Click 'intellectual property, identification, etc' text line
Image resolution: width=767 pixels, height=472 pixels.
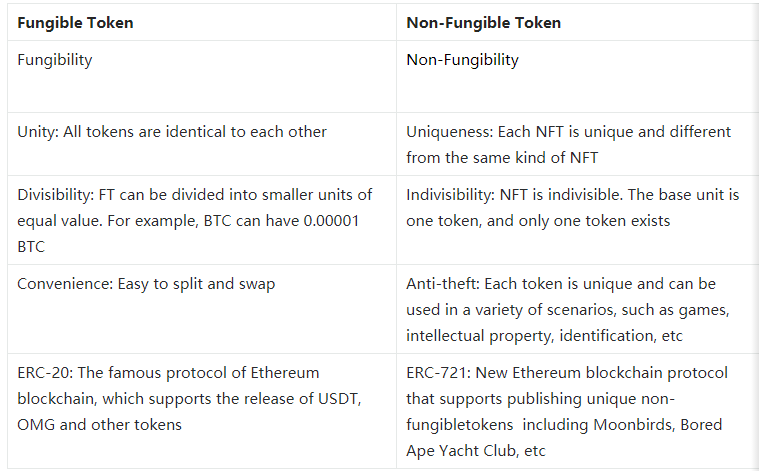[544, 336]
